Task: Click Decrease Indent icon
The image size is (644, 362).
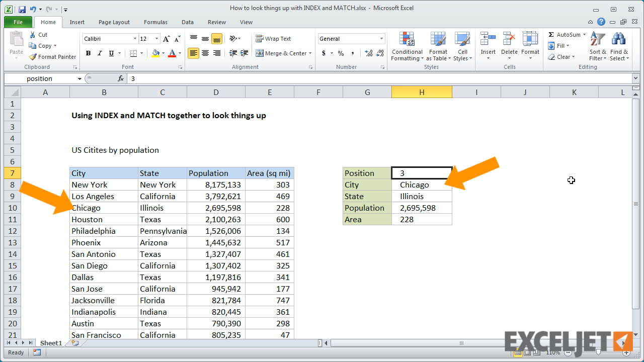Action: pos(233,53)
